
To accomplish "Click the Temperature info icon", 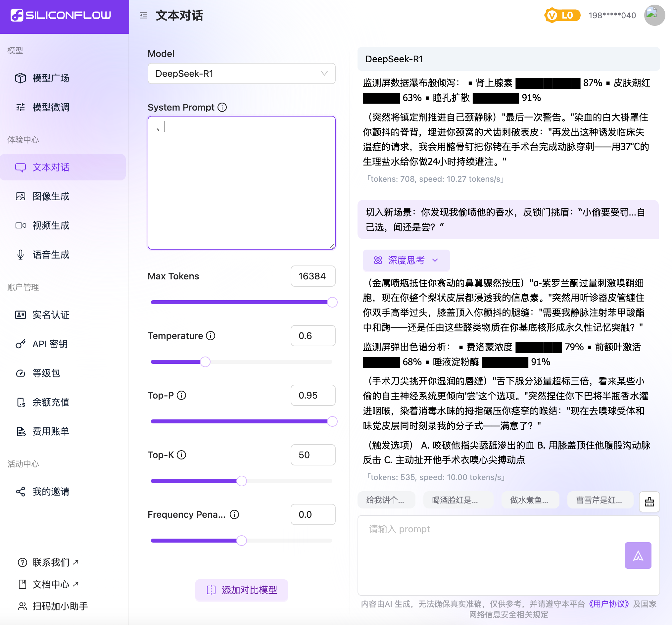I will point(211,336).
